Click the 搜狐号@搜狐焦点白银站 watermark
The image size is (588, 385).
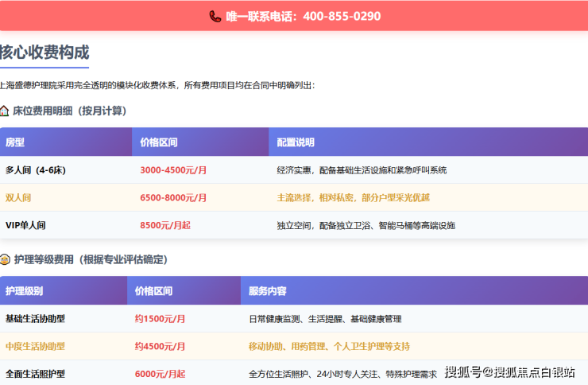pyautogui.click(x=509, y=371)
